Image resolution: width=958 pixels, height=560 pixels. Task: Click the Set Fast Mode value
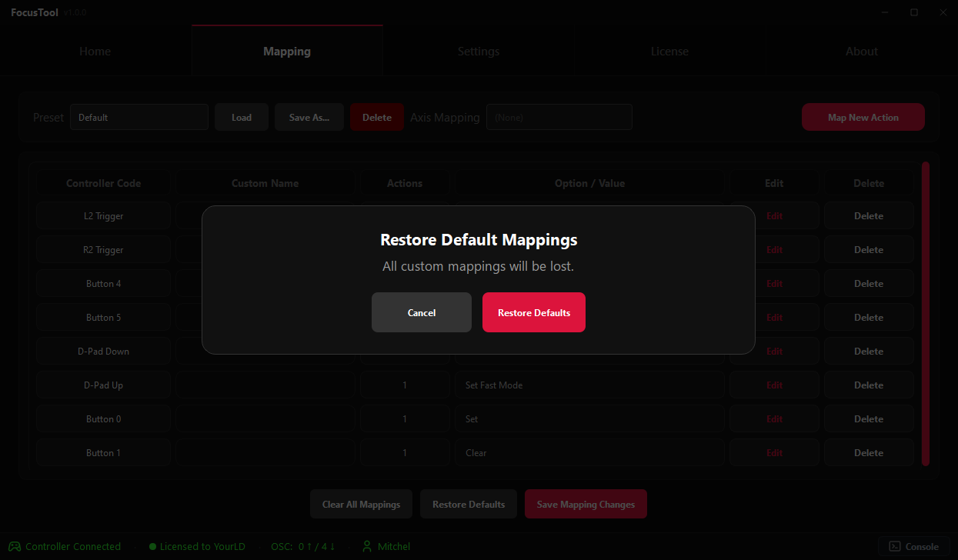click(589, 385)
